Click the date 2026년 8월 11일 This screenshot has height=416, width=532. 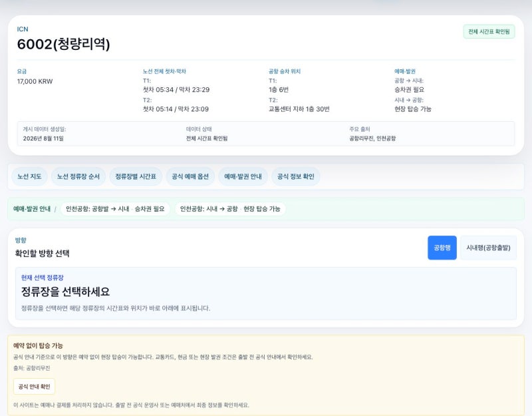click(x=43, y=138)
